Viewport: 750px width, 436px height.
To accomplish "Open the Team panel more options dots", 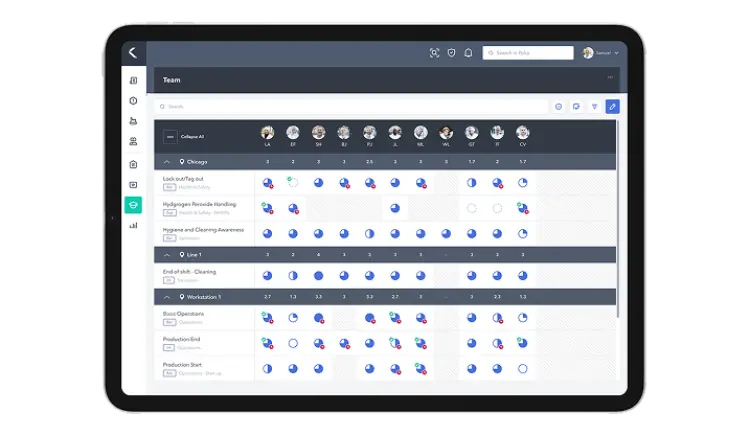I will [610, 77].
